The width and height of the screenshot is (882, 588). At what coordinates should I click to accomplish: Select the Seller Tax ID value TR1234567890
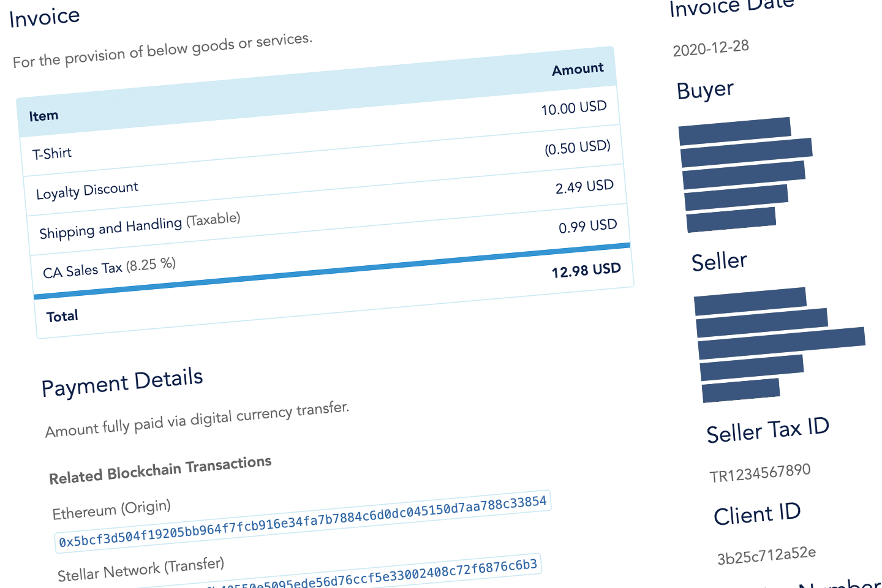pos(759,473)
